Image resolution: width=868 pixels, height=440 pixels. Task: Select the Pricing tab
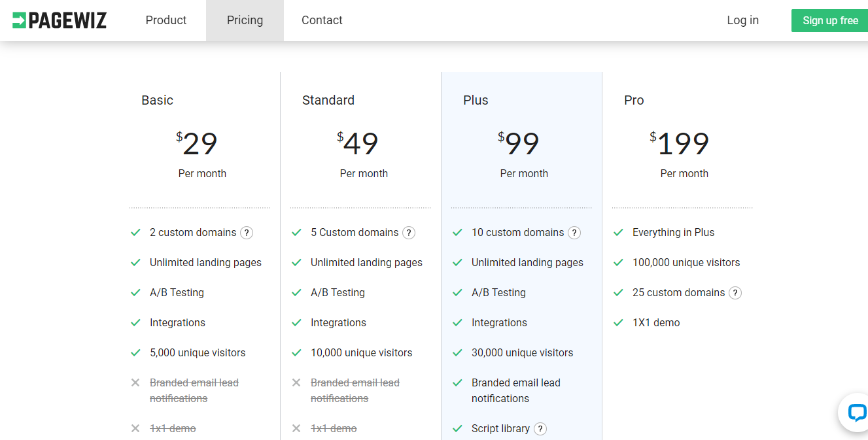[245, 20]
